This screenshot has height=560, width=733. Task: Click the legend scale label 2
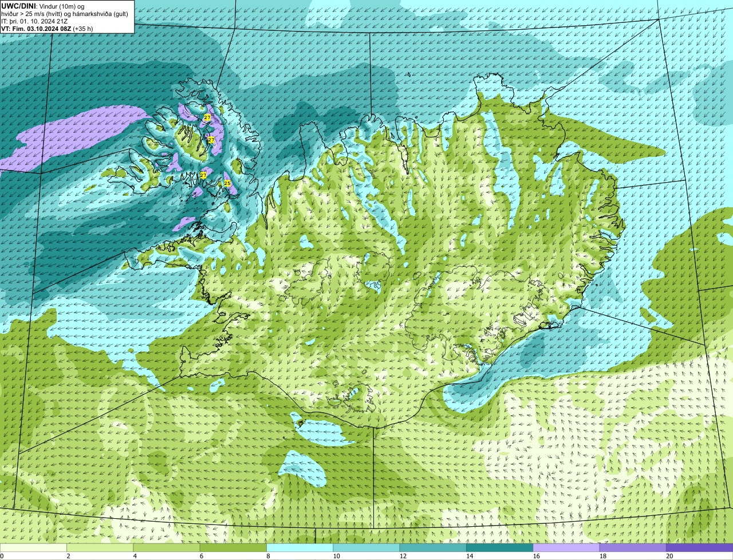coord(68,556)
